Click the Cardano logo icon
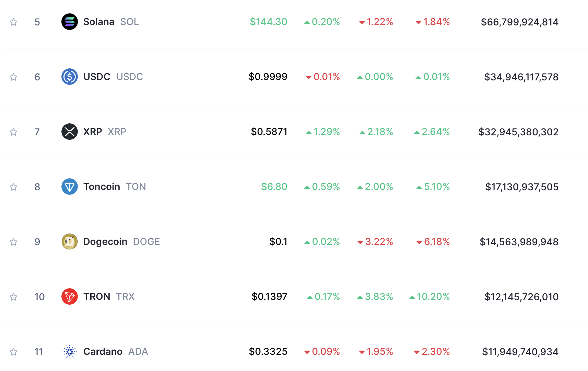This screenshot has width=588, height=371. pos(69,351)
